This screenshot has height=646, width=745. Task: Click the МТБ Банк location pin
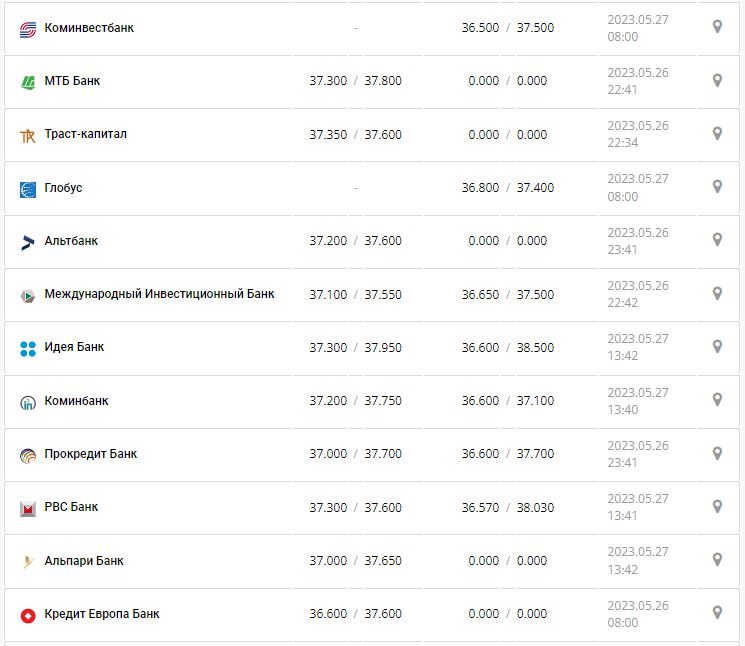tap(717, 80)
